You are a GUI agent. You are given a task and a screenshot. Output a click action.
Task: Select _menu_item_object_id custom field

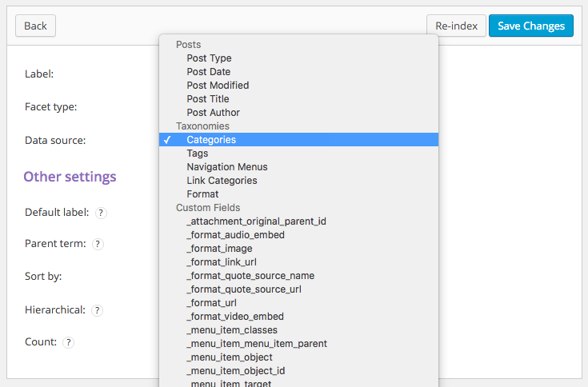(x=235, y=371)
